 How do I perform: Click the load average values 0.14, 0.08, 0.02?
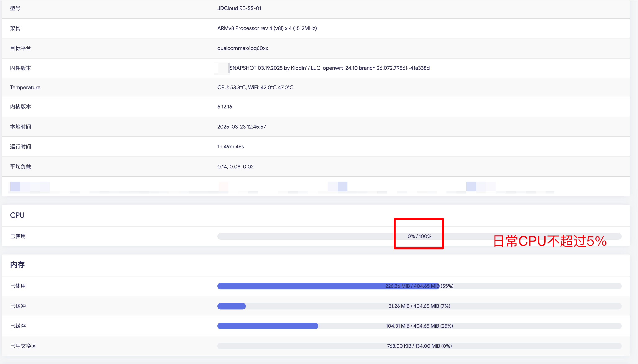pyautogui.click(x=235, y=167)
